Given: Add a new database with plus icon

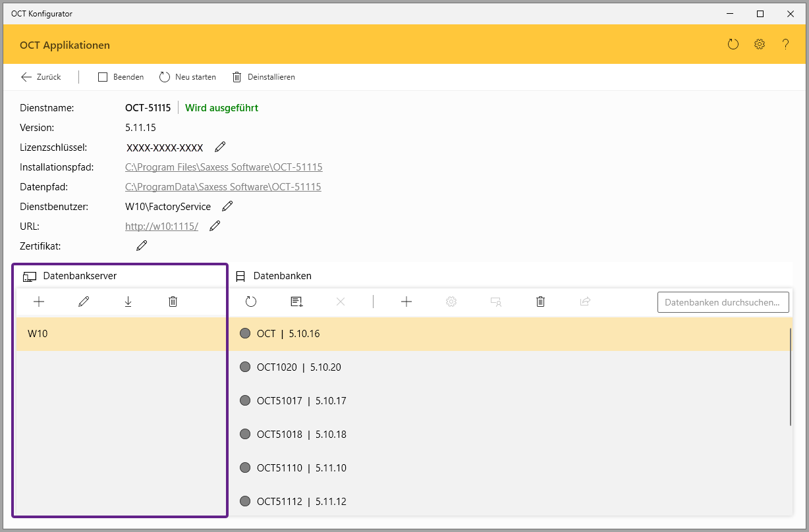Looking at the screenshot, I should click(x=406, y=302).
